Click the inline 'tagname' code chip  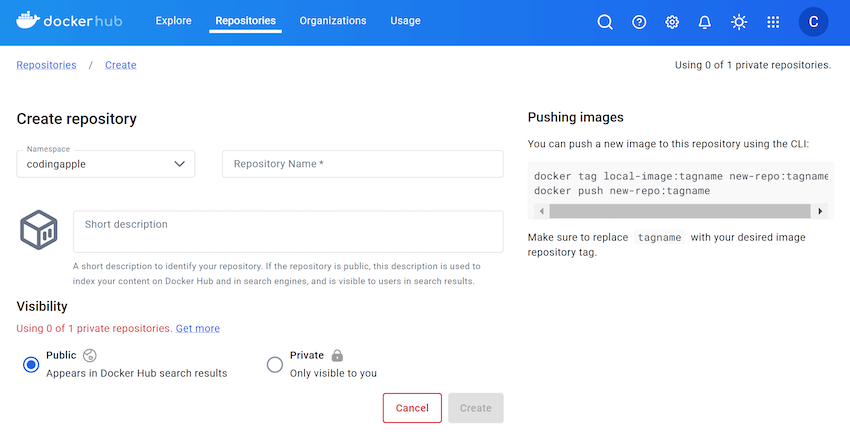click(x=659, y=238)
